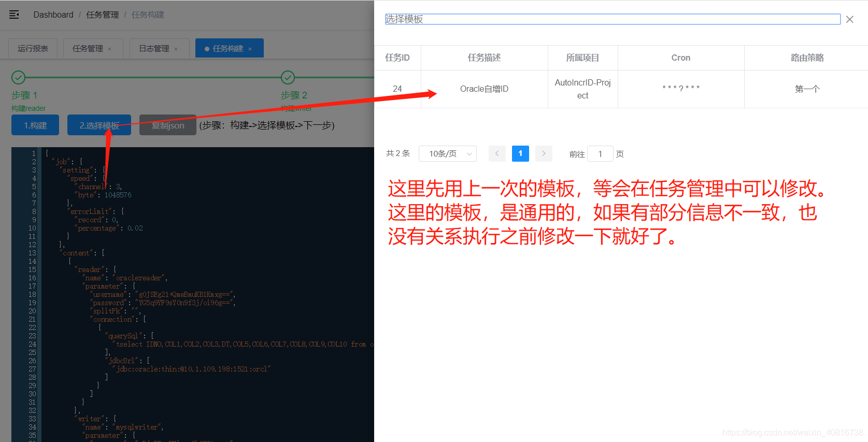Select step 1 checkmark circle icon
Viewport: 868px width, 442px height.
point(18,78)
